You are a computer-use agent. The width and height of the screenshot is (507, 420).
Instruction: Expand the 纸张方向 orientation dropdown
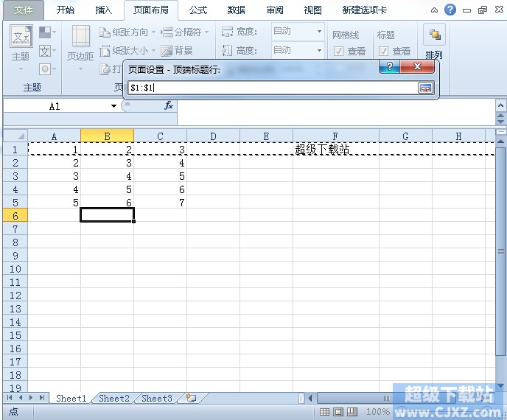[x=153, y=32]
